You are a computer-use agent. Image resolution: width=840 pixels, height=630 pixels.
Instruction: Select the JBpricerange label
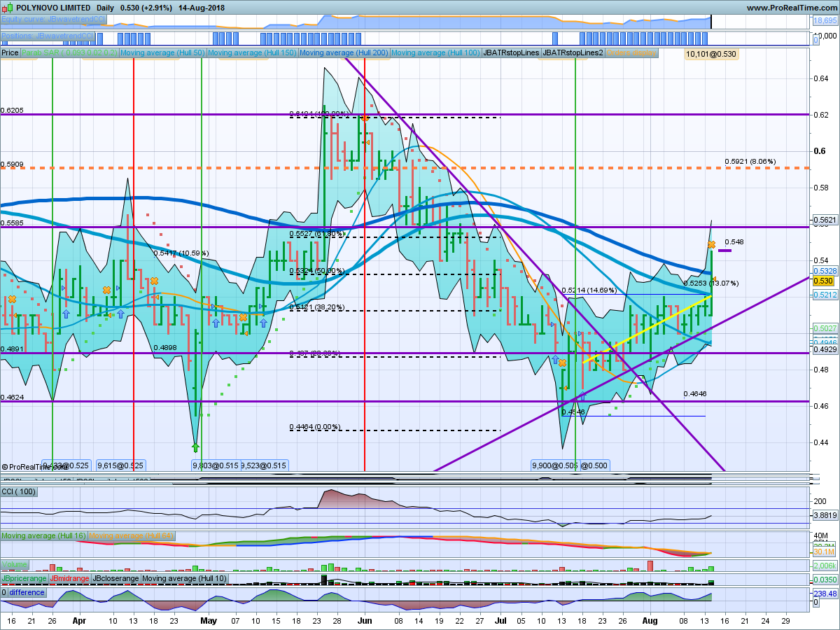24,578
